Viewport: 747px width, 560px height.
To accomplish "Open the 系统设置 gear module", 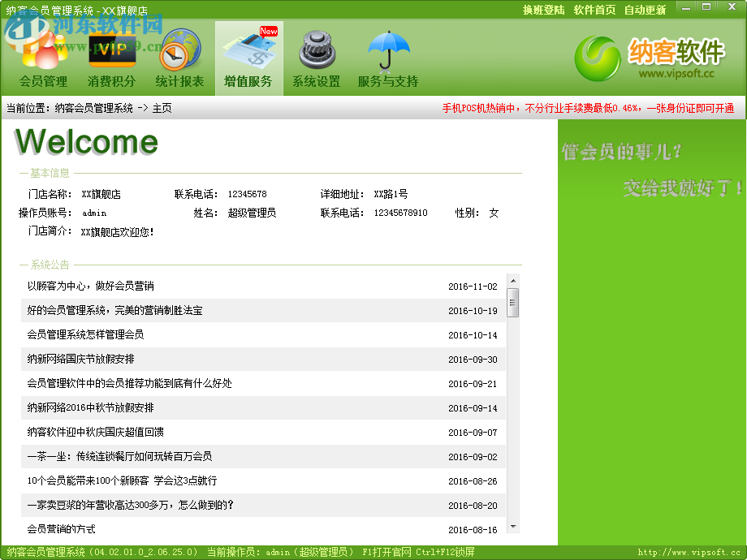I will pyautogui.click(x=316, y=57).
